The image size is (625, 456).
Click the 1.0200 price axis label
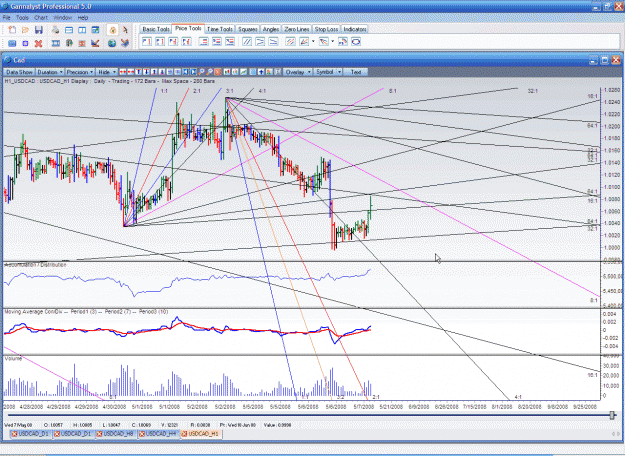pyautogui.click(x=612, y=126)
